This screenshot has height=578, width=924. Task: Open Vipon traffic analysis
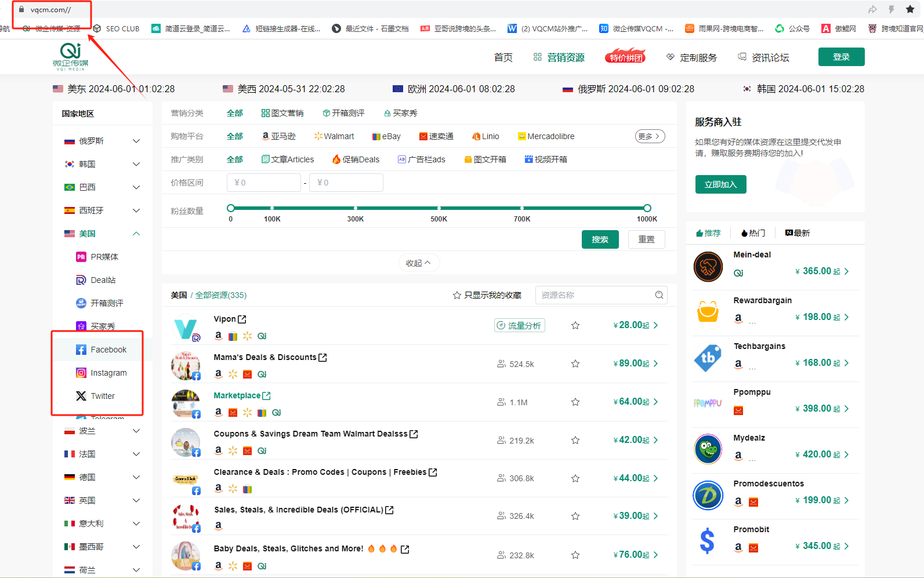click(x=519, y=325)
